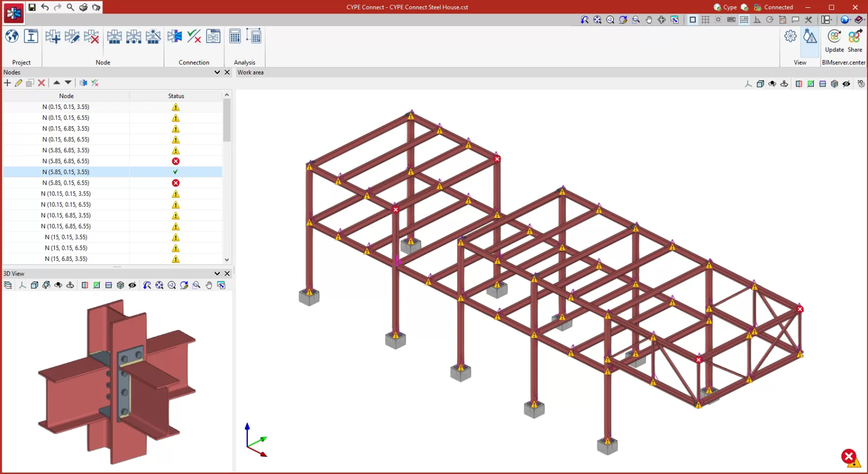Select node N (5.85, 6.85, 6.55) row
This screenshot has width=868, height=474.
click(x=66, y=161)
